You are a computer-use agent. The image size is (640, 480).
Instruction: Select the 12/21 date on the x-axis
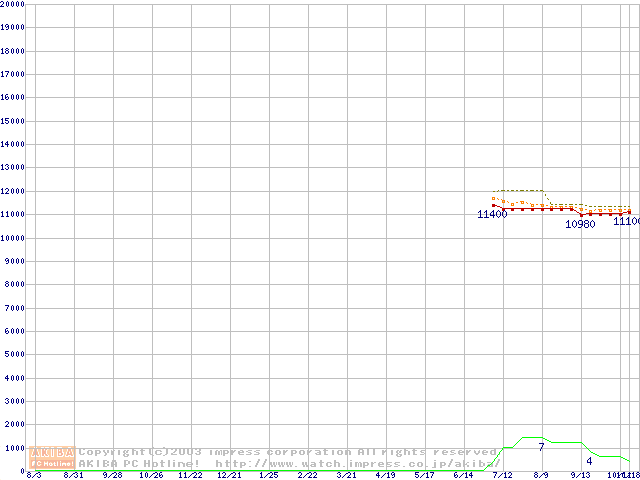pos(229,475)
